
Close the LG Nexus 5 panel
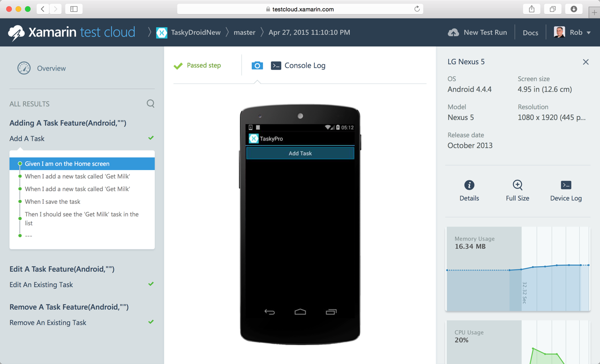[585, 62]
